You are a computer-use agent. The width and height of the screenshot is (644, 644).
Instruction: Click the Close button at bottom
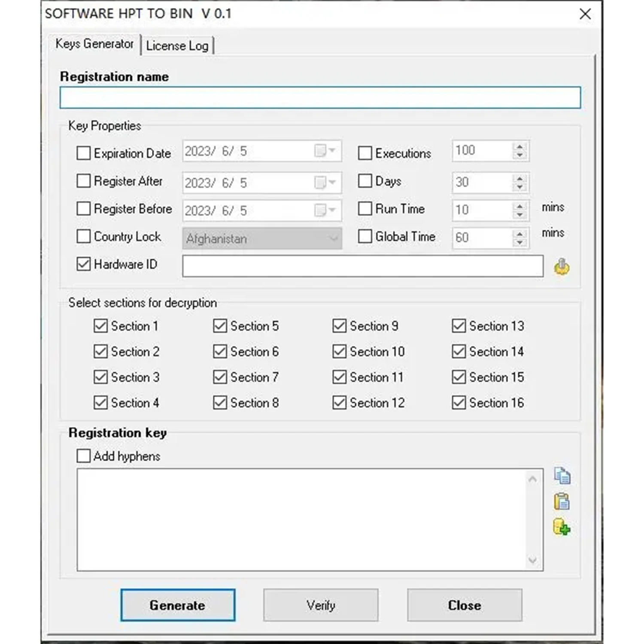(x=465, y=605)
